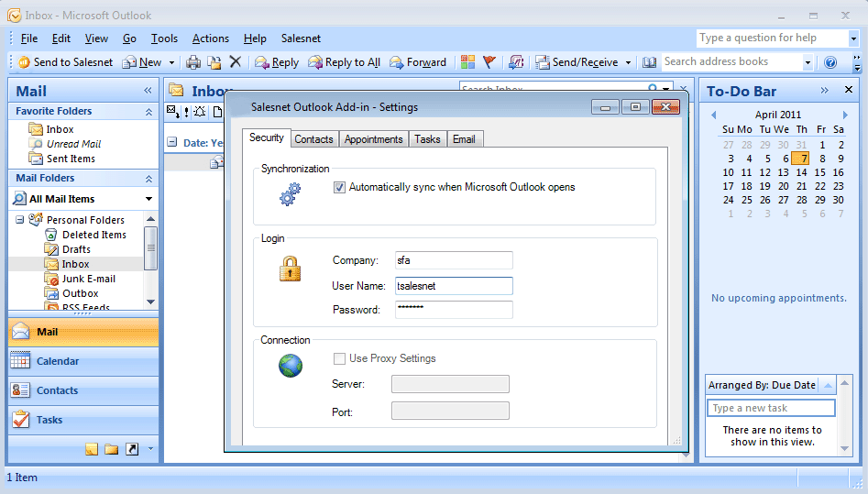Image resolution: width=868 pixels, height=494 pixels.
Task: Click the Send to Salesnet toolbar button
Action: click(x=65, y=62)
